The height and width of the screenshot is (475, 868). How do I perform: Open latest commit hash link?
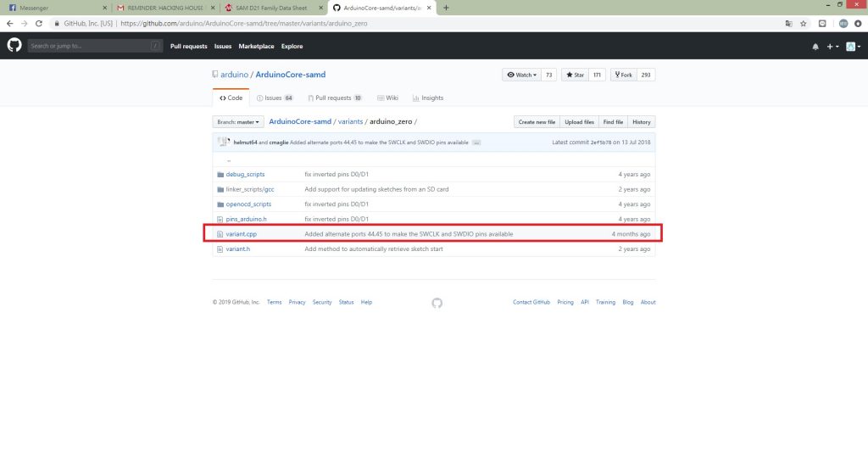[601, 142]
